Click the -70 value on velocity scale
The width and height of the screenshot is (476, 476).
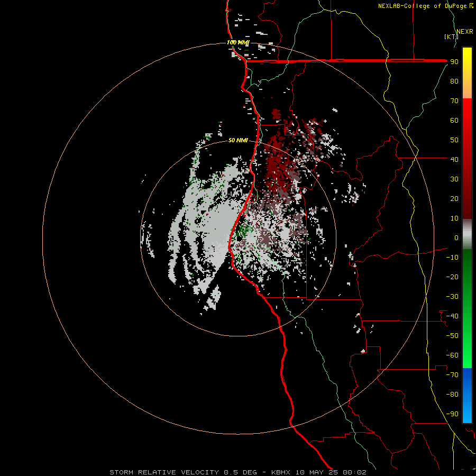coord(452,374)
